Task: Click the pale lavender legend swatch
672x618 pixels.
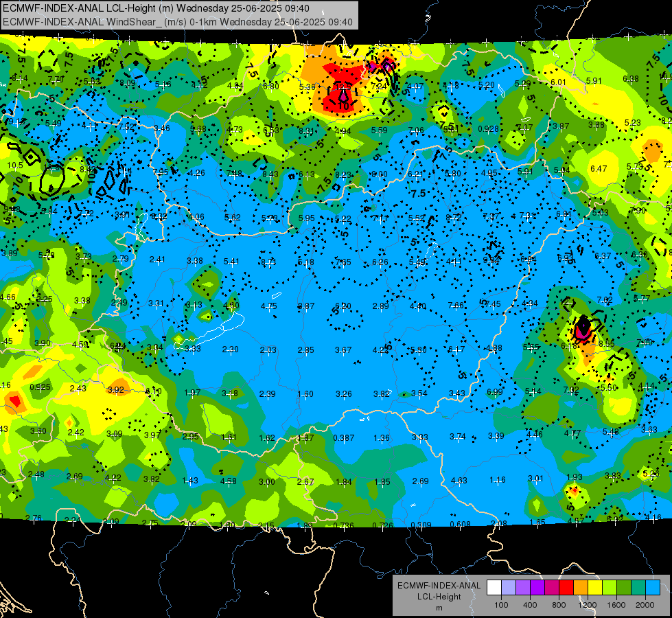Action: [509, 588]
